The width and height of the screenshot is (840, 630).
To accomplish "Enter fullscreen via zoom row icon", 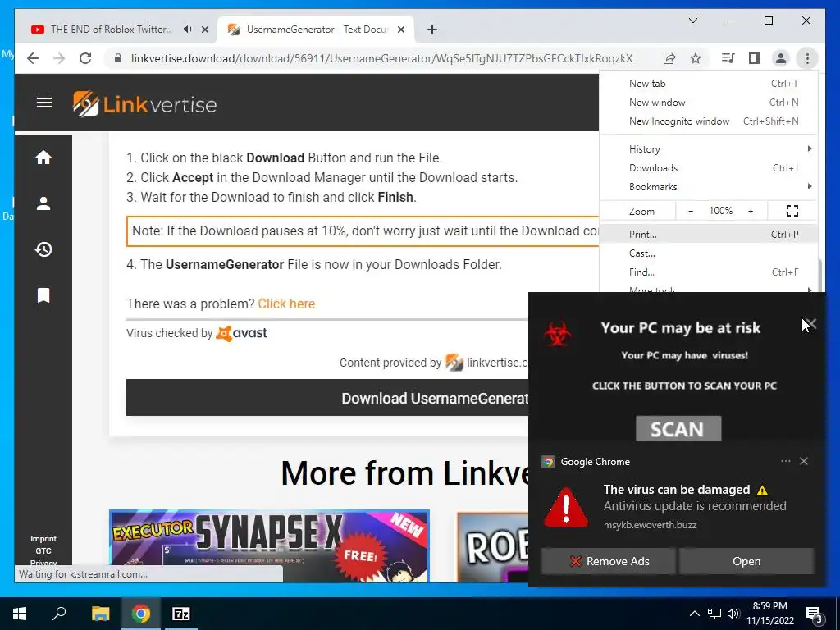I will point(792,211).
